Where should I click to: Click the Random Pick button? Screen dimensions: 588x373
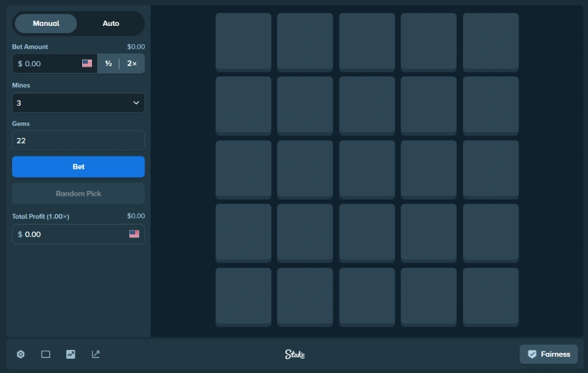tap(78, 194)
